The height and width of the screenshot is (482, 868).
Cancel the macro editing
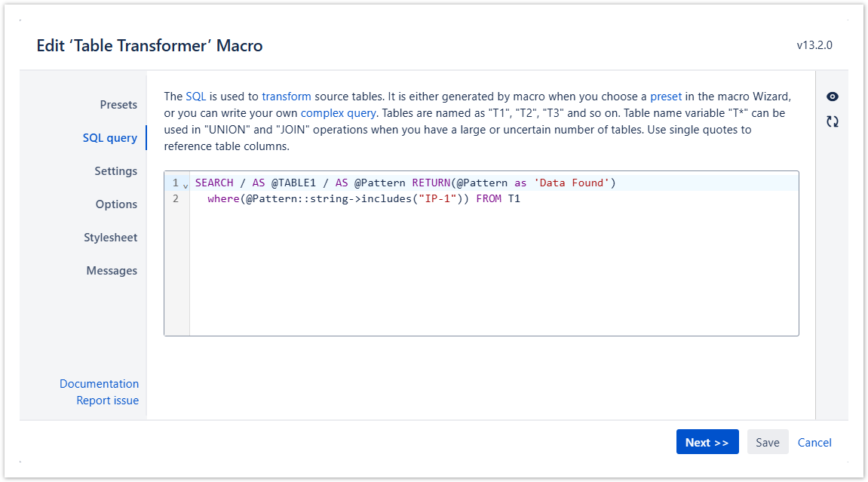click(814, 443)
